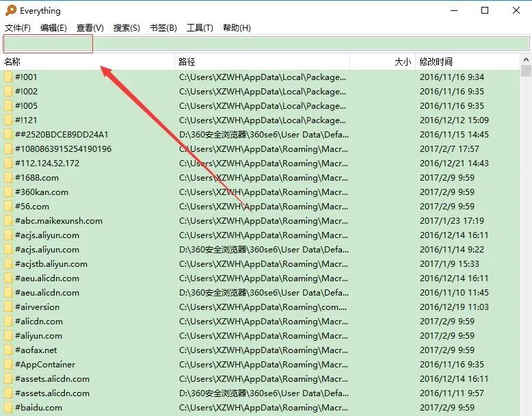Viewport: 532px width, 416px height.
Task: Focus the Everything search input box
Action: pyautogui.click(x=266, y=44)
